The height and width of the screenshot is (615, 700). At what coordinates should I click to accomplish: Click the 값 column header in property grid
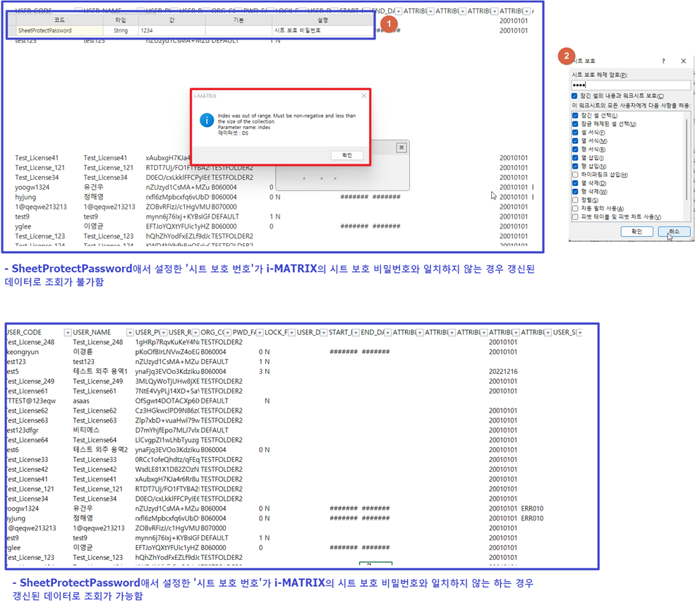click(172, 20)
